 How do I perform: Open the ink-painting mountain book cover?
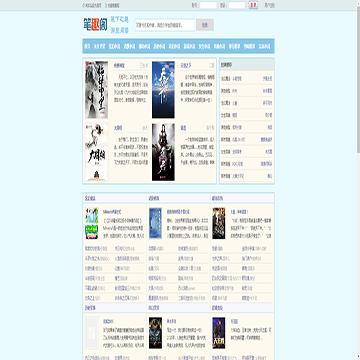pyautogui.click(x=96, y=90)
